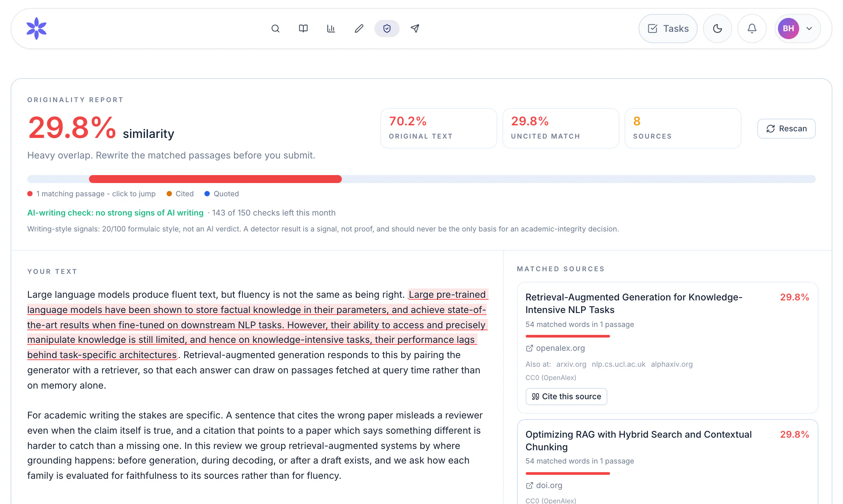Image resolution: width=843 pixels, height=504 pixels.
Task: Open the doi.org source link
Action: (x=549, y=485)
